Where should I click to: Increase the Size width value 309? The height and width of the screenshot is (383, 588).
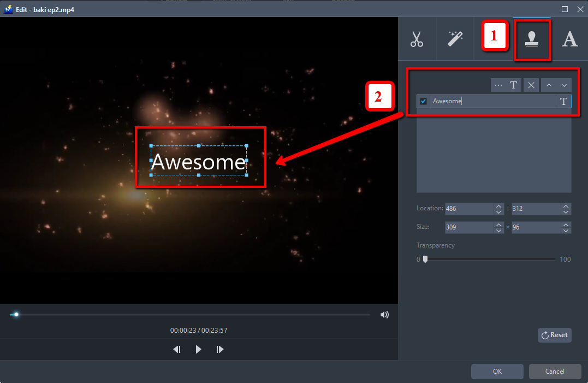[498, 225]
